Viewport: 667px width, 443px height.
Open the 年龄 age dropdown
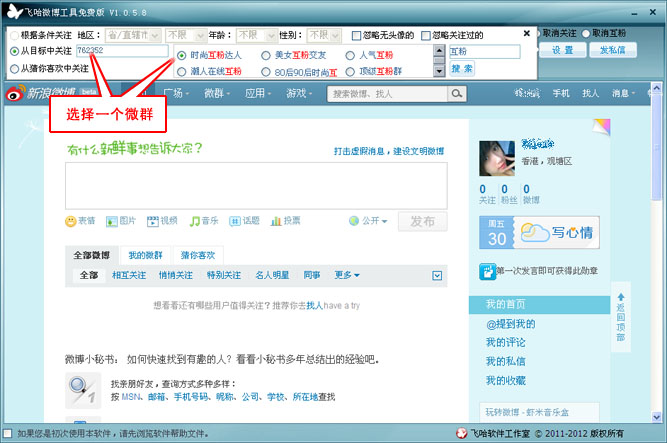[257, 35]
